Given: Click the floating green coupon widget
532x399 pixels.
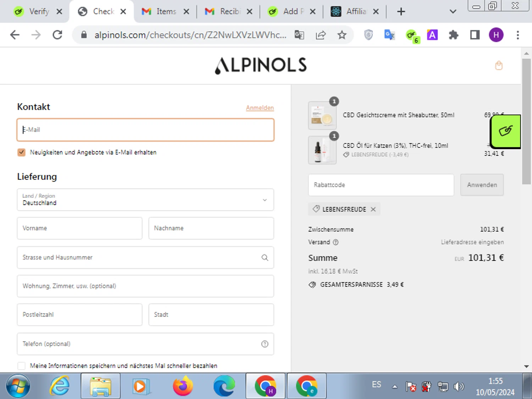Looking at the screenshot, I should [505, 131].
